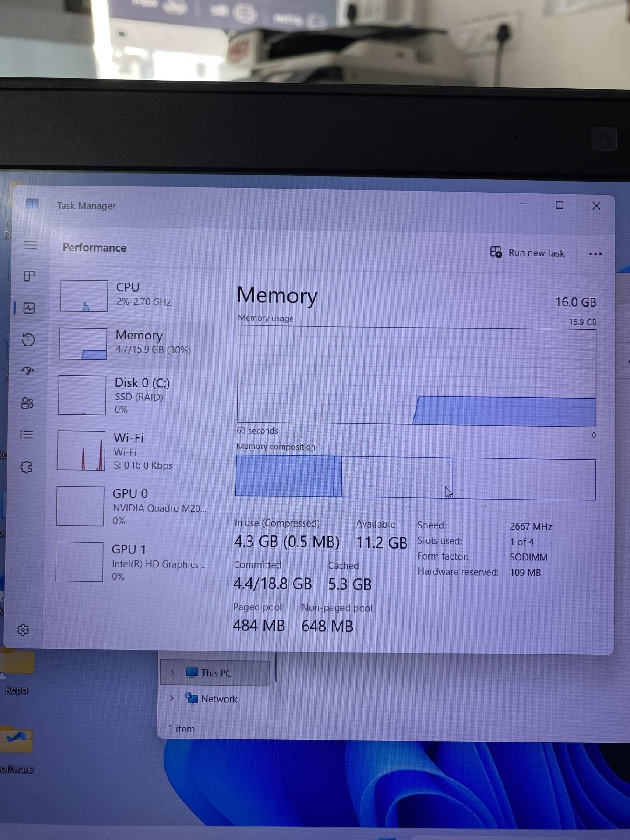Click the '1 of 4' slots used value

[x=522, y=542]
